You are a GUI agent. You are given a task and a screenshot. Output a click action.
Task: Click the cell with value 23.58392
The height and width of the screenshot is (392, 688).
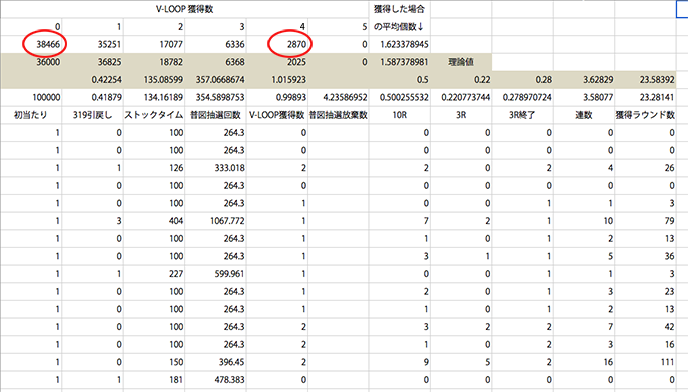pyautogui.click(x=645, y=79)
